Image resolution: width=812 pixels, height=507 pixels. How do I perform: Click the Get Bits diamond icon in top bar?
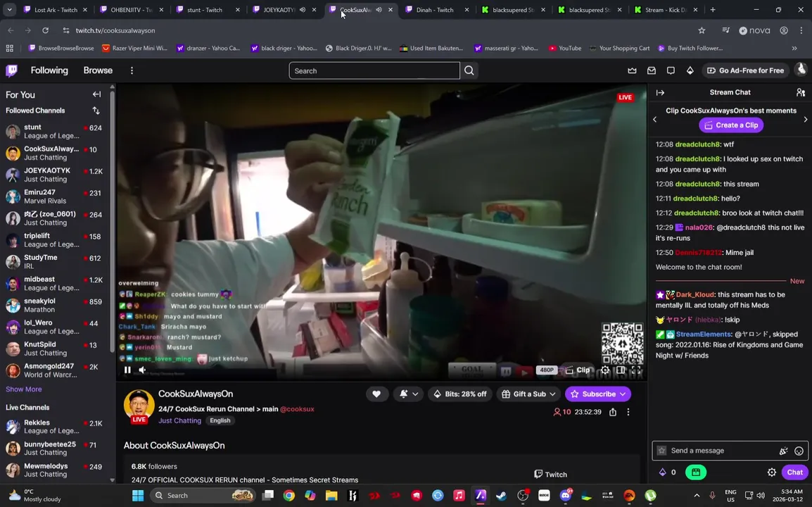click(690, 70)
